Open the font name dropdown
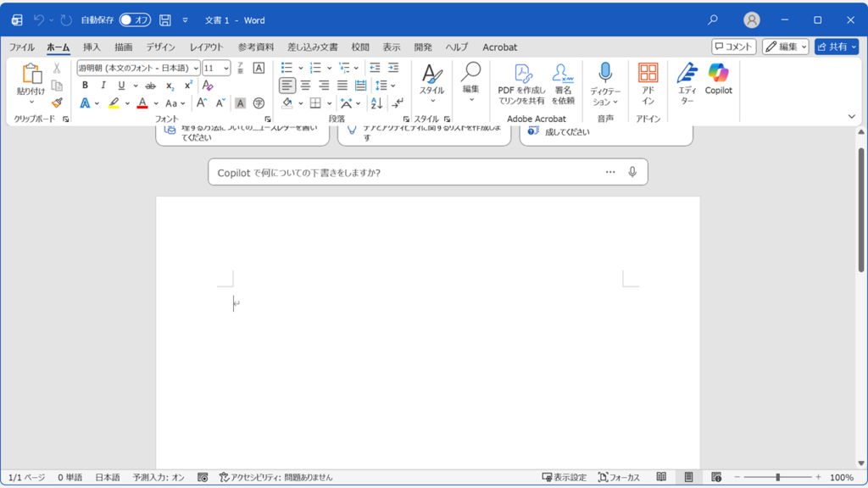This screenshot has height=488, width=868. point(196,68)
